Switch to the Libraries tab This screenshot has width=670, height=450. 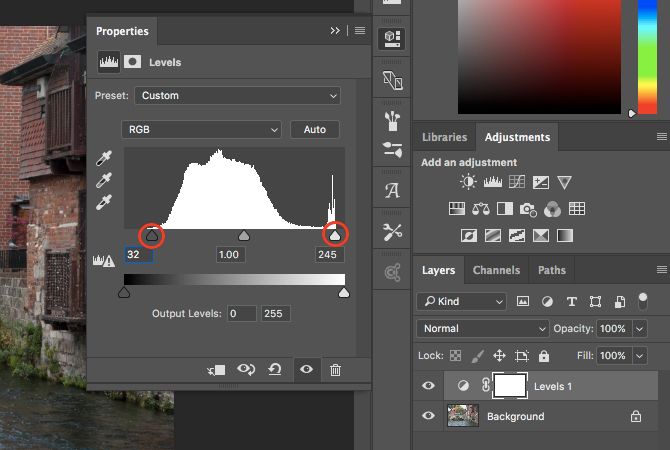[x=444, y=137]
